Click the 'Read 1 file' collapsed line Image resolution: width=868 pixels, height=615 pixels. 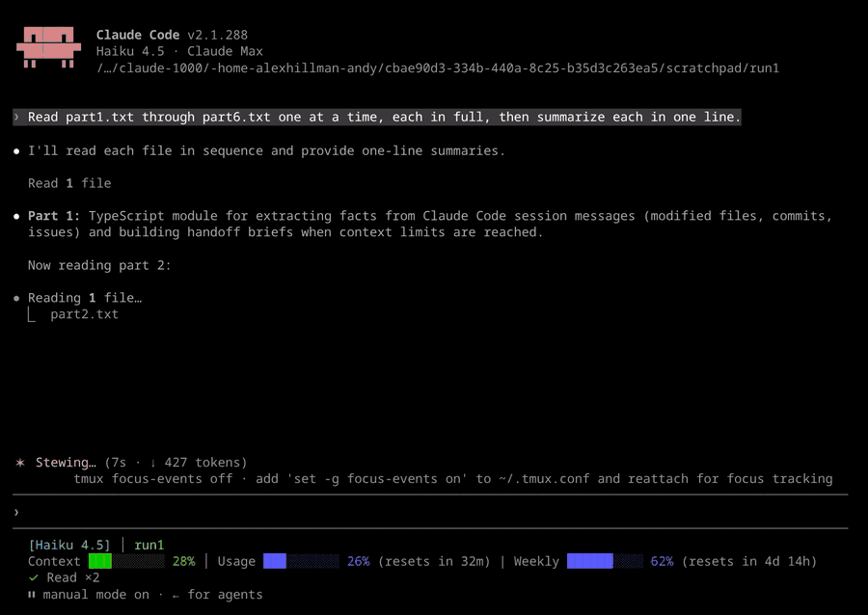[69, 183]
